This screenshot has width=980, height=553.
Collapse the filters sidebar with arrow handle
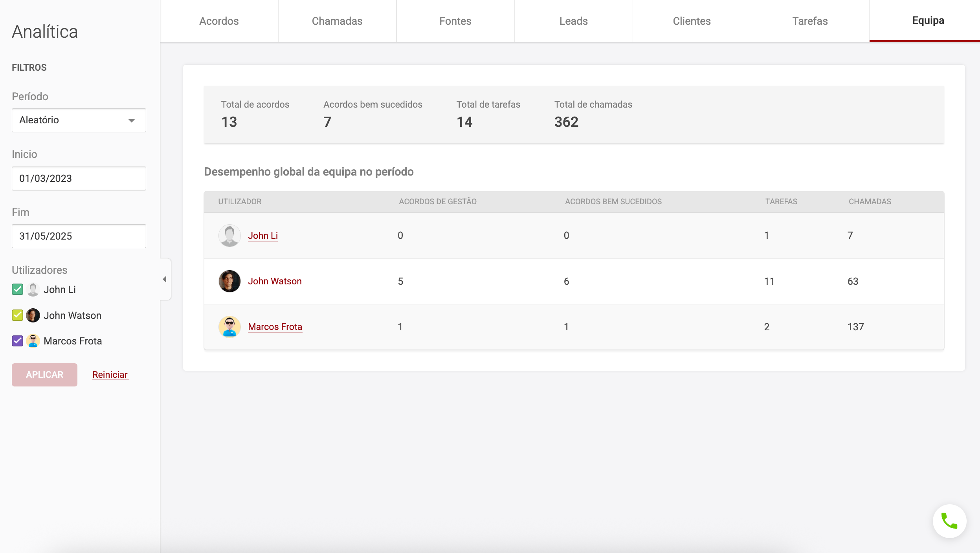[x=165, y=279]
